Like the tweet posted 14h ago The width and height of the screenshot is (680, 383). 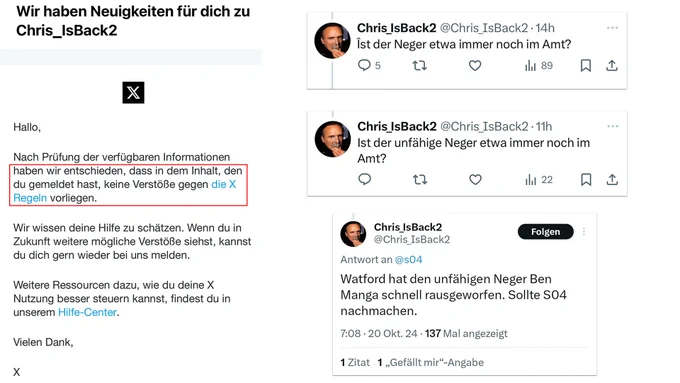(475, 65)
